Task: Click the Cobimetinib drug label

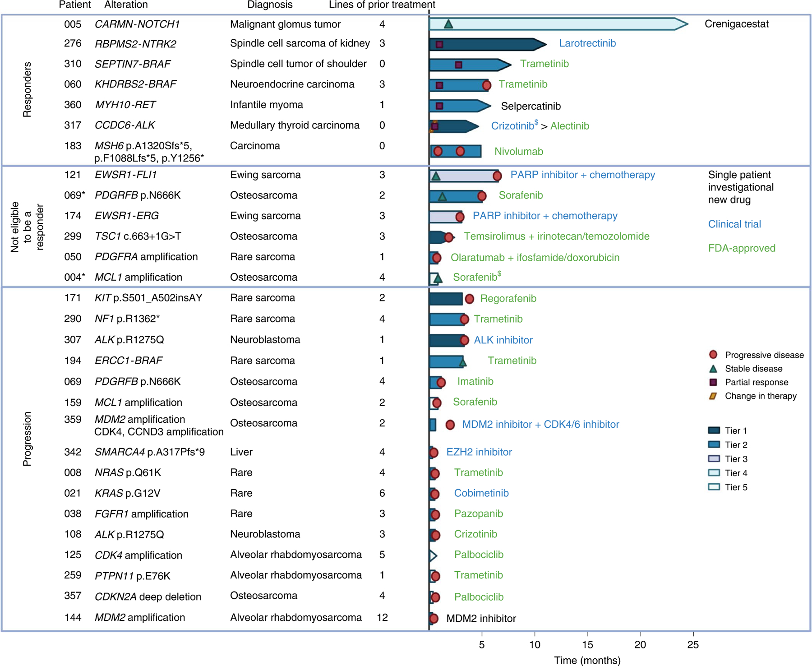Action: [481, 493]
